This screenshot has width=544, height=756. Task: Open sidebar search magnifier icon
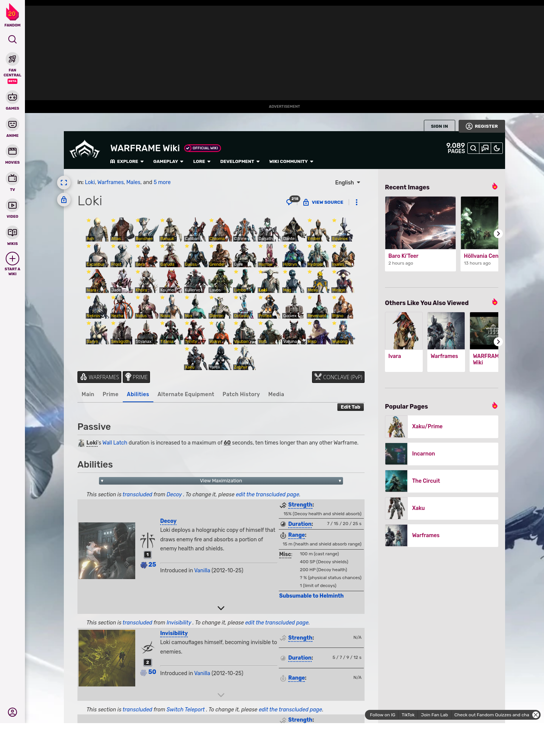[12, 39]
